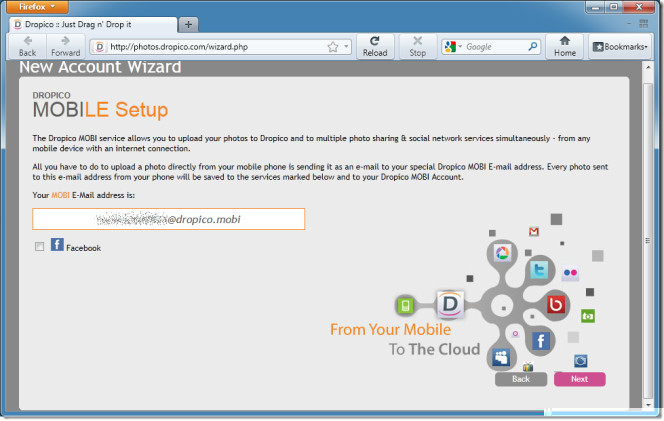Bookmark this page with the star icon
This screenshot has height=421, width=664.
333,47
